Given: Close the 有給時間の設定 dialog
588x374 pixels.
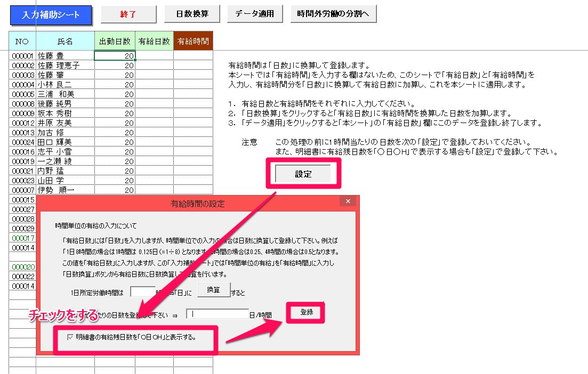Looking at the screenshot, I should (348, 202).
